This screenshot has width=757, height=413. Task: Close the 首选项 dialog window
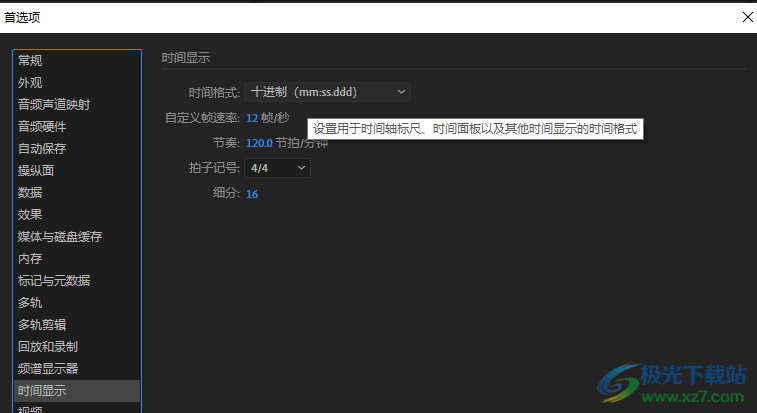746,17
